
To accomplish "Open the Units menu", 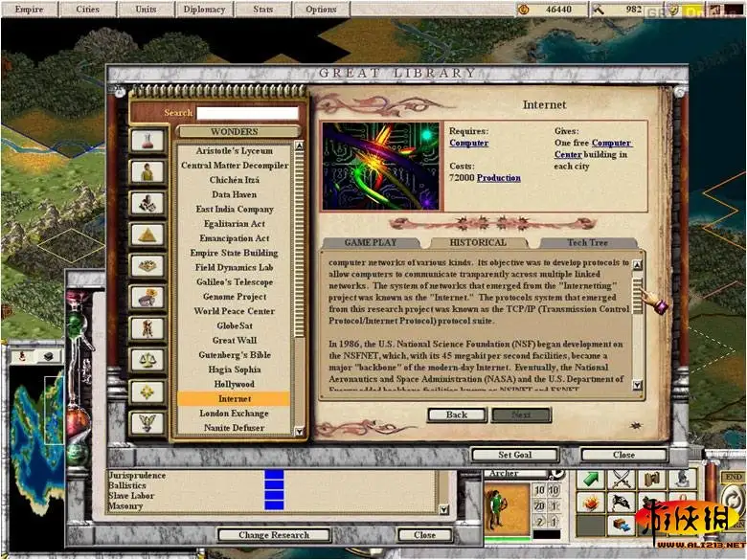I will [146, 9].
